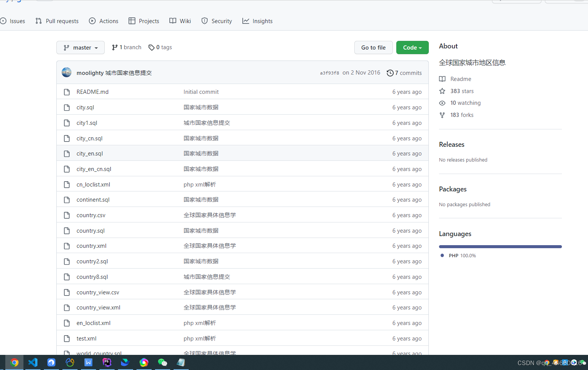Screen dimensions: 588x370
Task: Open continent.sql file
Action: 93,200
